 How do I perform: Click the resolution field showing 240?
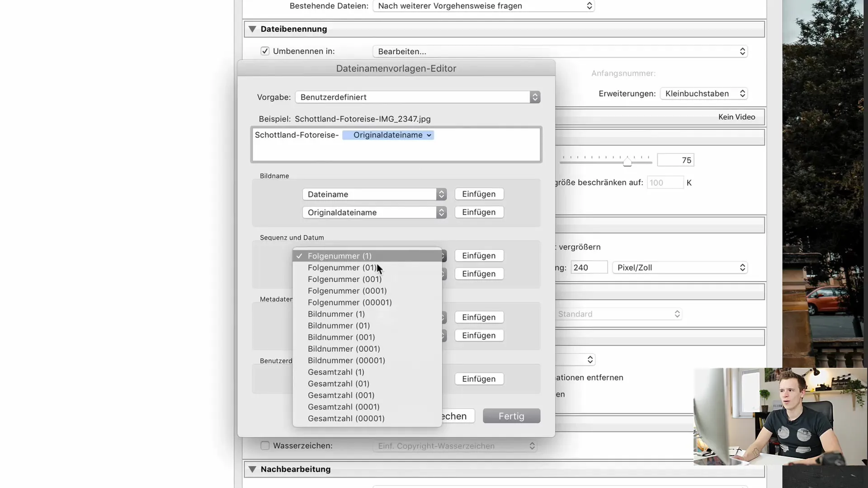[x=589, y=267]
